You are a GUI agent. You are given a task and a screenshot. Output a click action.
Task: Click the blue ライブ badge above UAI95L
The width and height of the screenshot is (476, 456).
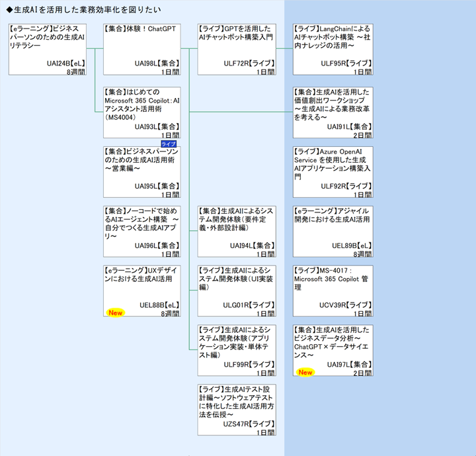pos(169,144)
